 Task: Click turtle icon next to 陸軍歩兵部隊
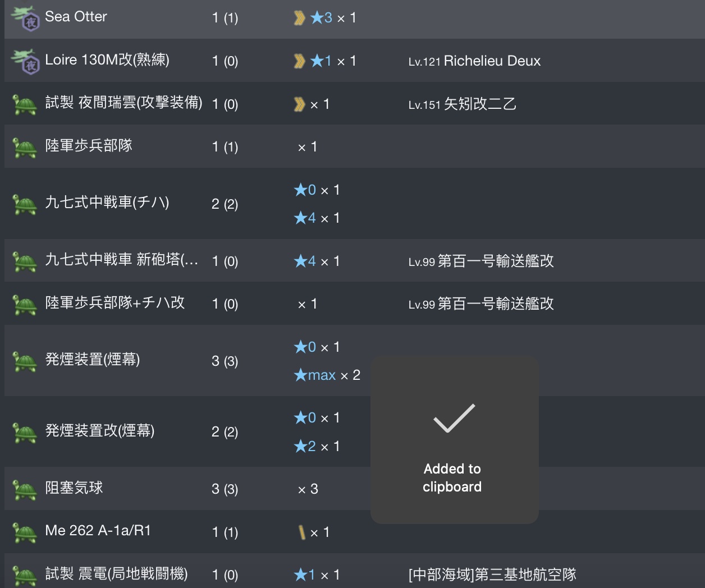(x=25, y=147)
